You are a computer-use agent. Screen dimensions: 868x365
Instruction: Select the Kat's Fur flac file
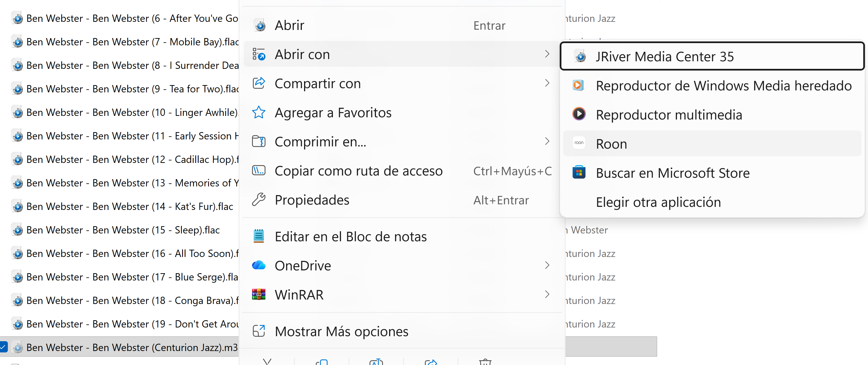click(x=130, y=206)
